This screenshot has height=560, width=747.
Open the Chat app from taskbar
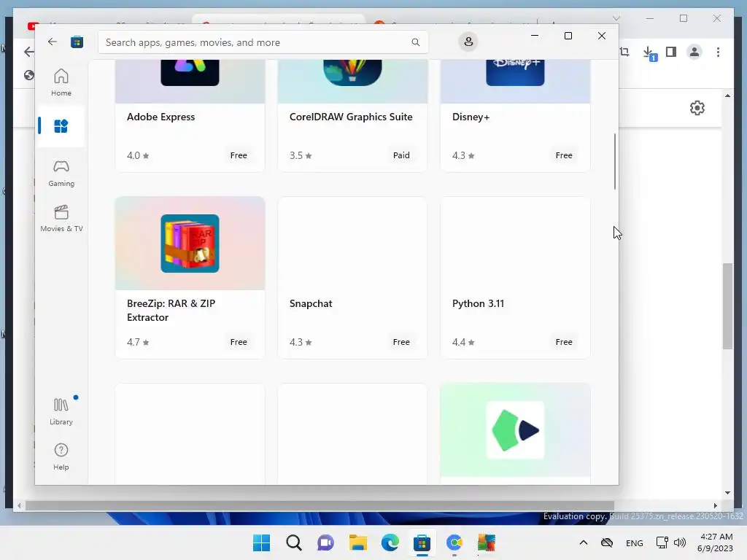pos(325,542)
